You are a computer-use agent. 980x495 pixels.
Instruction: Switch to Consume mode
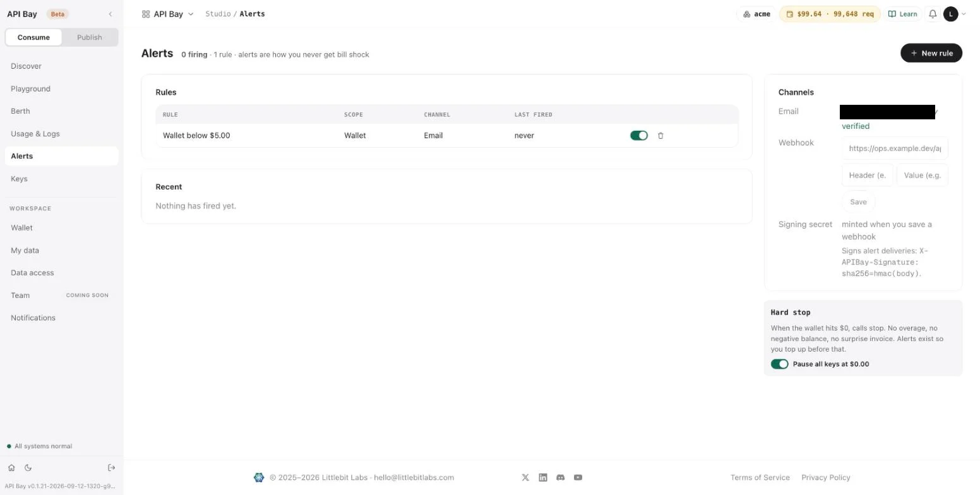[33, 37]
